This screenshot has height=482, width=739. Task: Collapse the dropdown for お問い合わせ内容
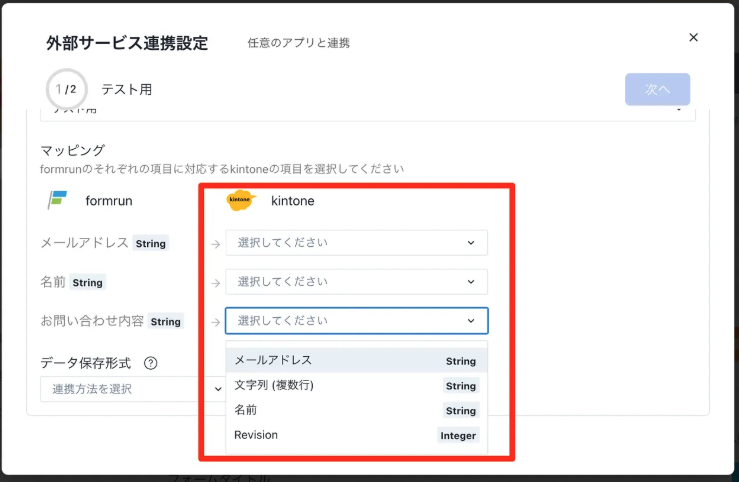click(356, 321)
